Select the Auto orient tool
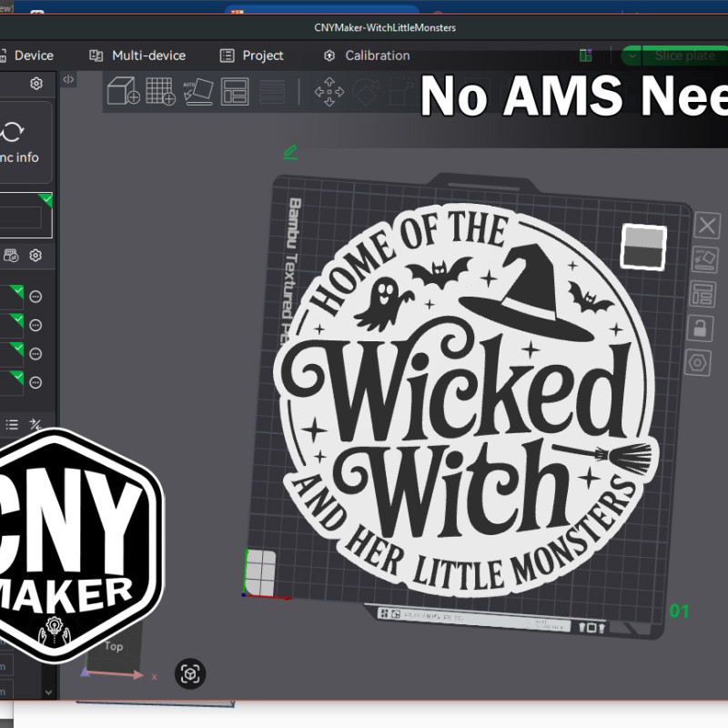Viewport: 728px width, 728px height. tap(197, 91)
